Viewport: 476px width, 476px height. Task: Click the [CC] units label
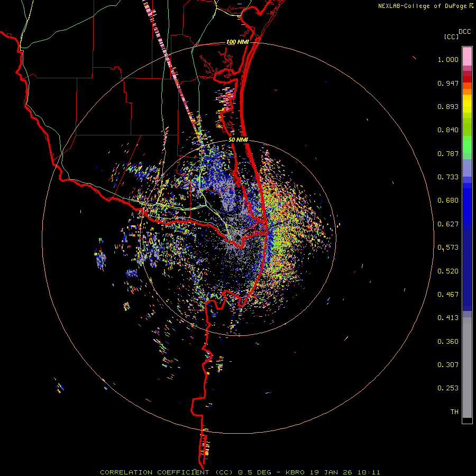tap(451, 36)
